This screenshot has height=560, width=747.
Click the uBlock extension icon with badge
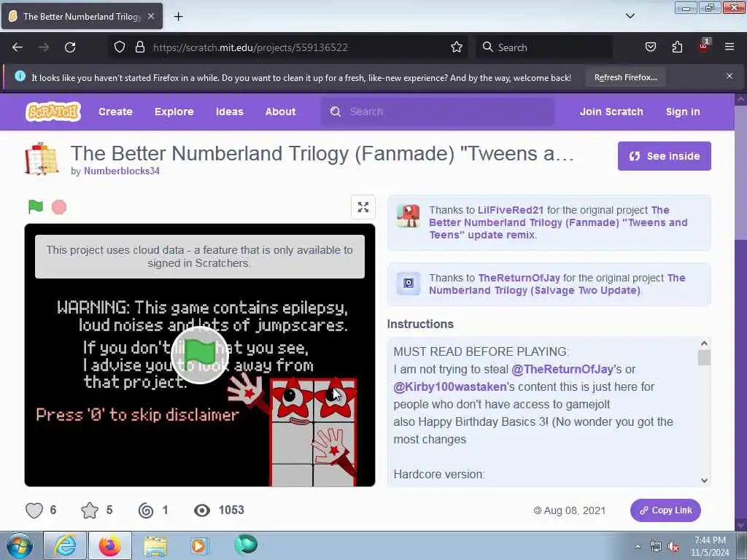pos(704,45)
